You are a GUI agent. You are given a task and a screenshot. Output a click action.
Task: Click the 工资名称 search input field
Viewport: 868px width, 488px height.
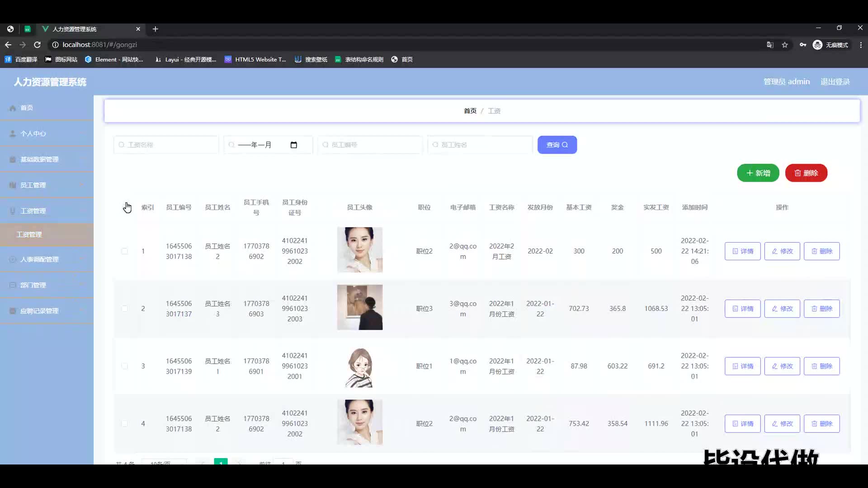[166, 145]
